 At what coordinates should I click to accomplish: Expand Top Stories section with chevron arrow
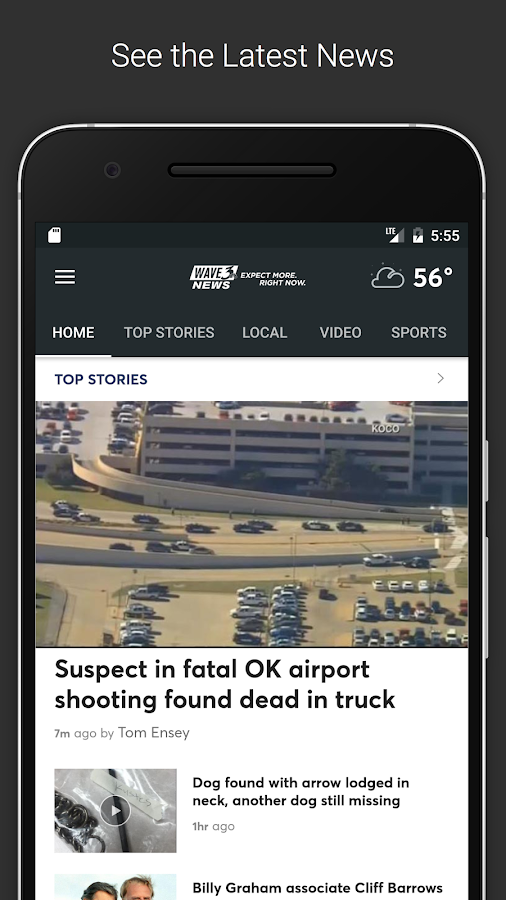click(441, 378)
